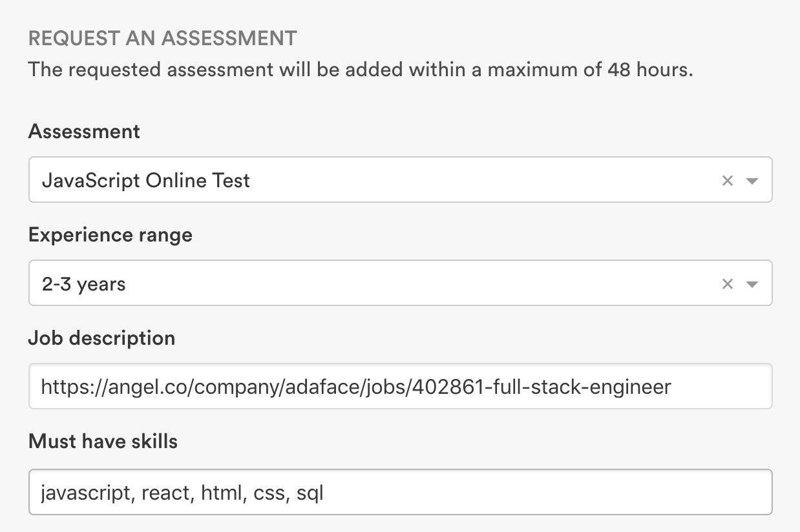Viewport: 800px width, 532px height.
Task: Focus the Must have skills input field
Action: point(400,493)
